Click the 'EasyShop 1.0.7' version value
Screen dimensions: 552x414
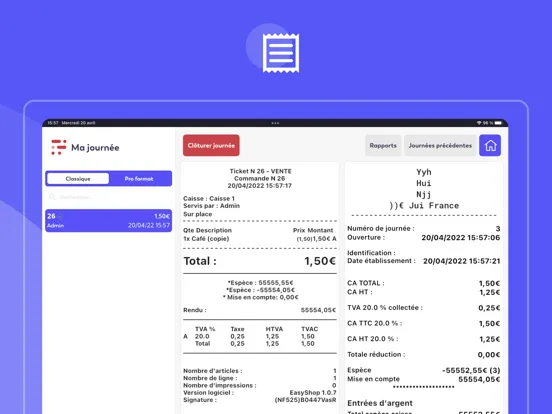pyautogui.click(x=313, y=393)
